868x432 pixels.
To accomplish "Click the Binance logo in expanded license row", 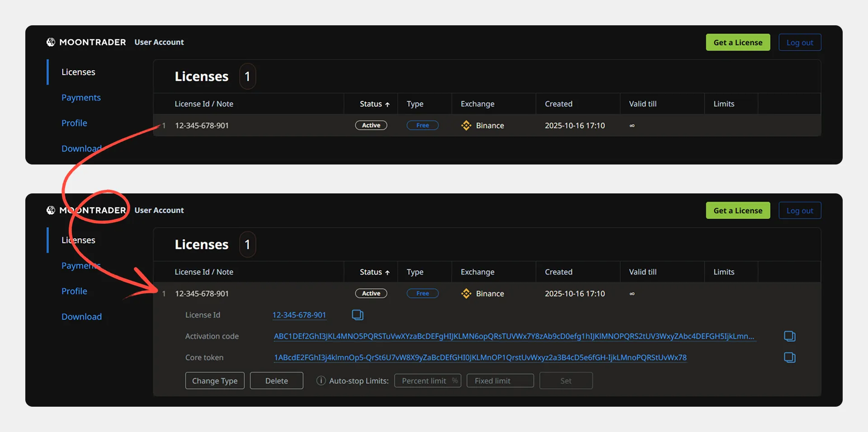I will tap(466, 294).
